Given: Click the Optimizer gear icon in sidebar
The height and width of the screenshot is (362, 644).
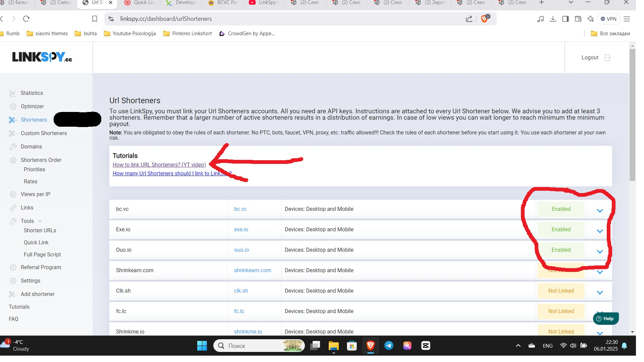Looking at the screenshot, I should click(13, 107).
